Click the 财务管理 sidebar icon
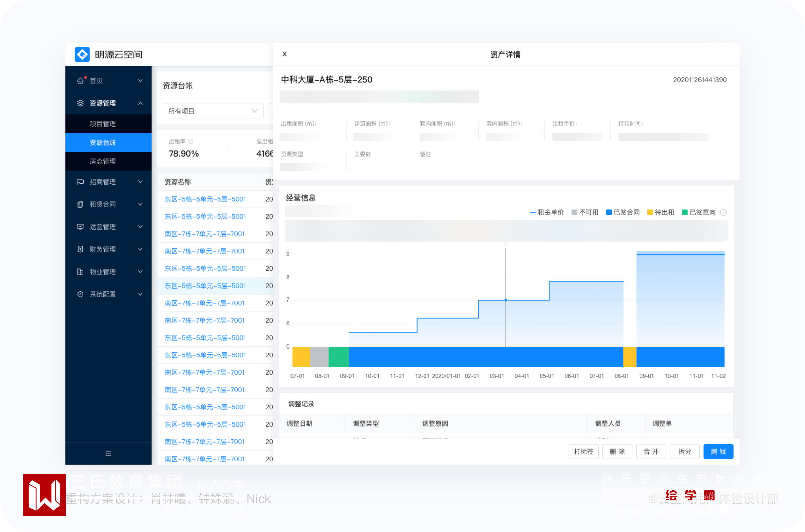Image resolution: width=805 pixels, height=532 pixels. (80, 249)
